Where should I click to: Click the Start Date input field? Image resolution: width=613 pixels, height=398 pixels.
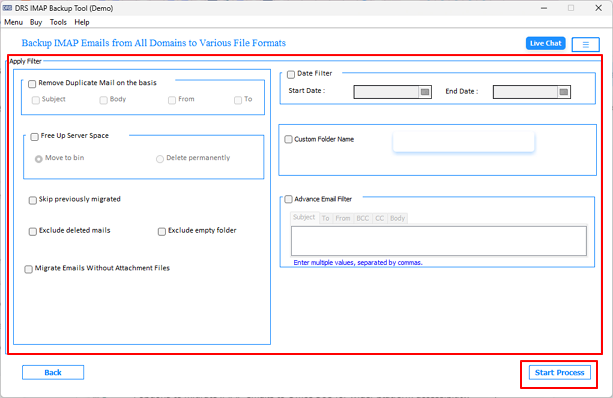pyautogui.click(x=387, y=92)
